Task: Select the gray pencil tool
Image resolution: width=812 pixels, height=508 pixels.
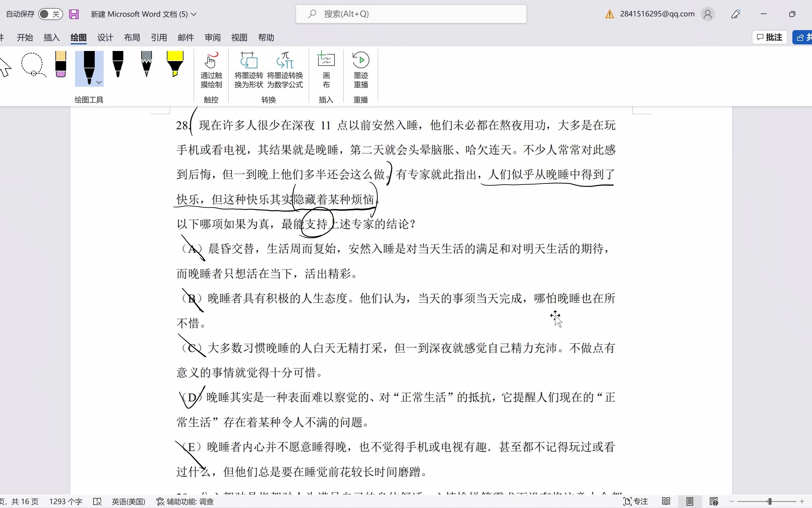Action: click(147, 64)
